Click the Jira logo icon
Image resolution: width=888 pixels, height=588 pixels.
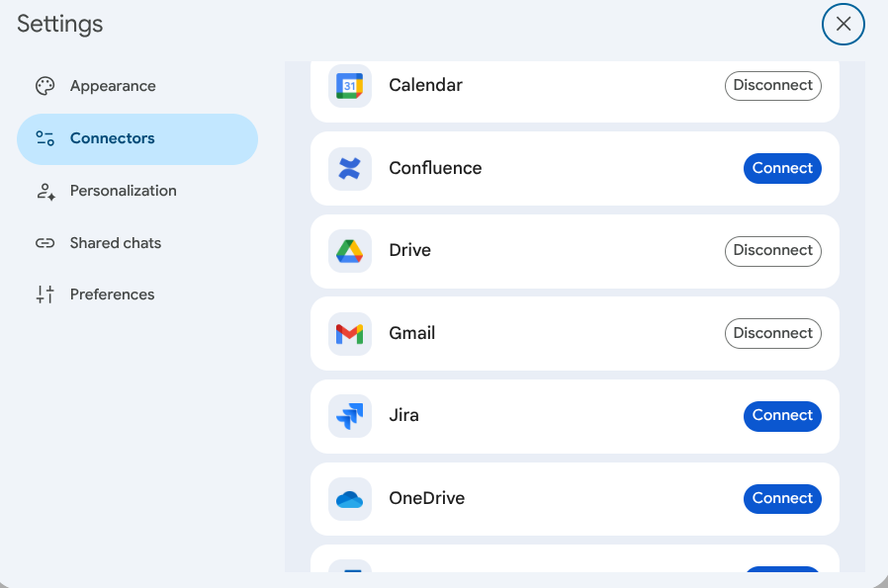click(x=349, y=416)
